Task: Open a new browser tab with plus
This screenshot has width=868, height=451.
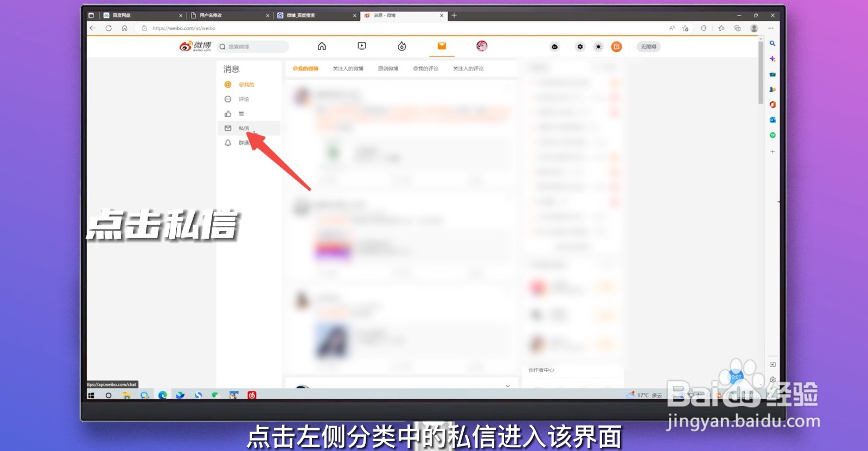Action: (x=454, y=15)
